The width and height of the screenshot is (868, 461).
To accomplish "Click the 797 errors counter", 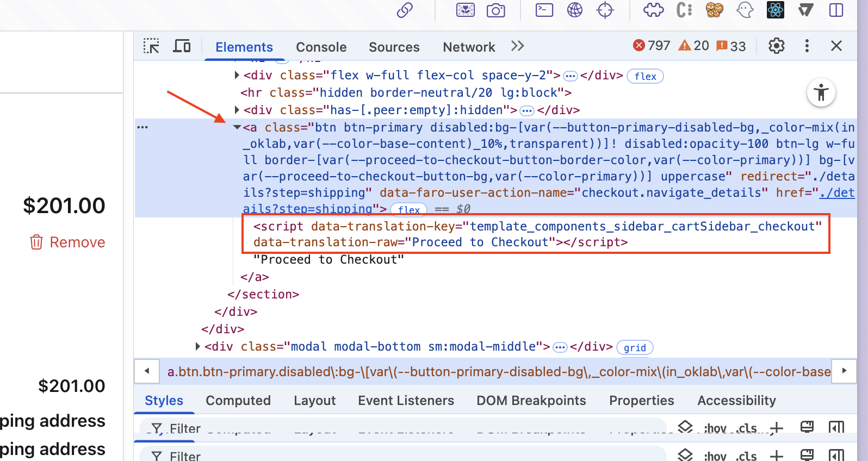I will click(x=652, y=46).
